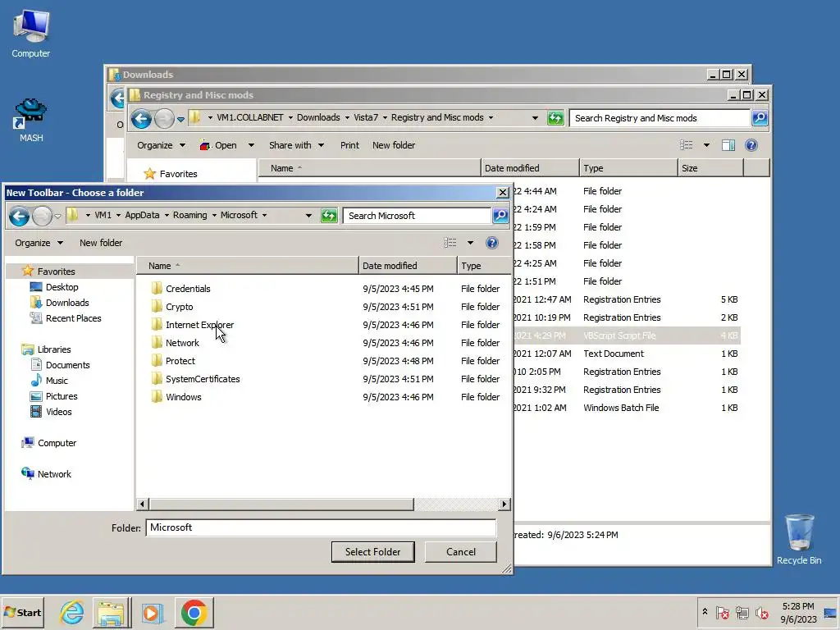This screenshot has width=840, height=630.
Task: Open the Organize menu in the New Toolbar dialog
Action: coord(39,243)
